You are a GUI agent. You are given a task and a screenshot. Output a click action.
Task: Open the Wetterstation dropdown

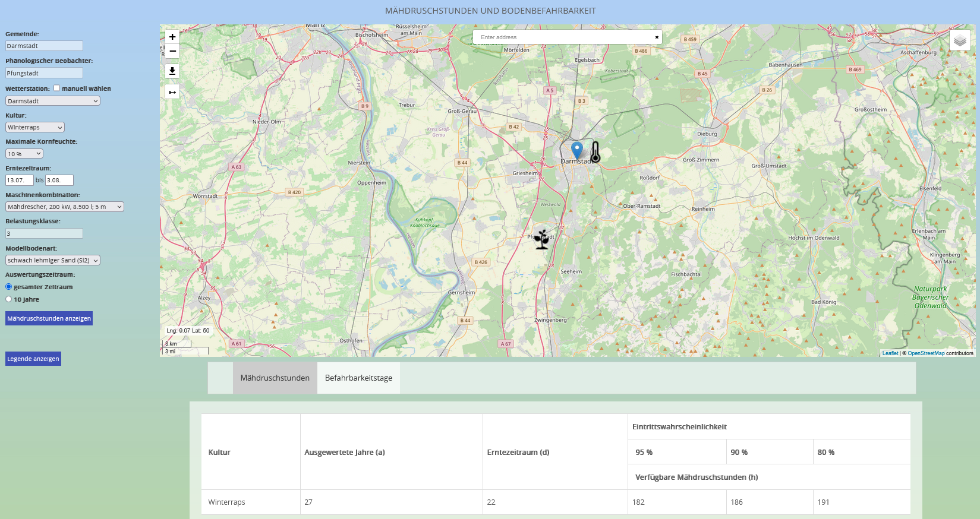tap(53, 101)
